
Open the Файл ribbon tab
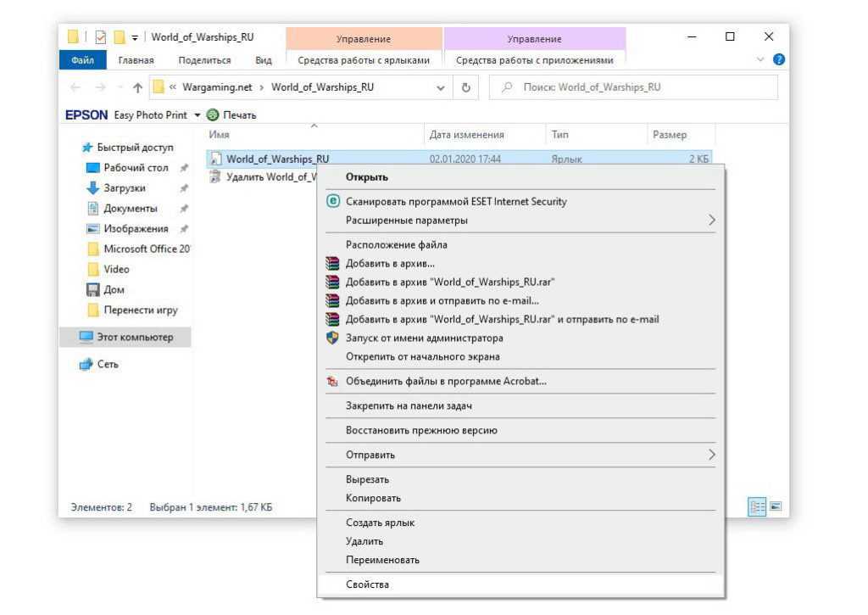click(82, 60)
